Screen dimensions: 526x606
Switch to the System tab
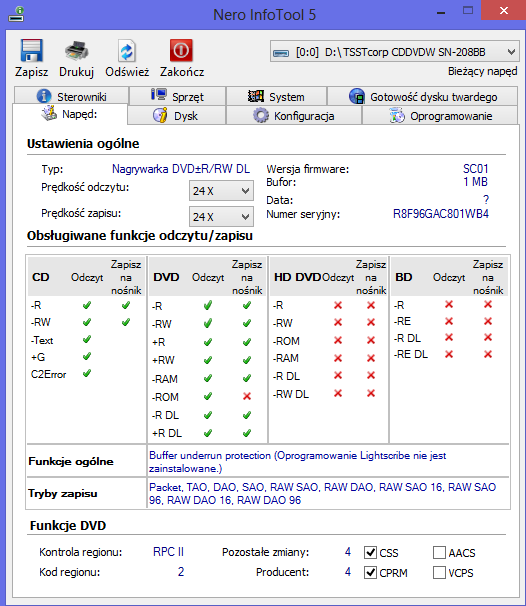click(276, 96)
